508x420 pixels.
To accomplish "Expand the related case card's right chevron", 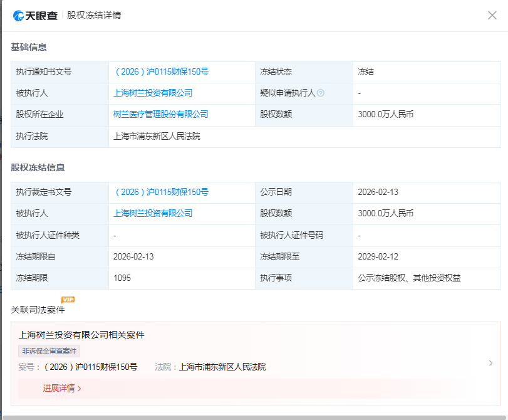I will pos(490,363).
